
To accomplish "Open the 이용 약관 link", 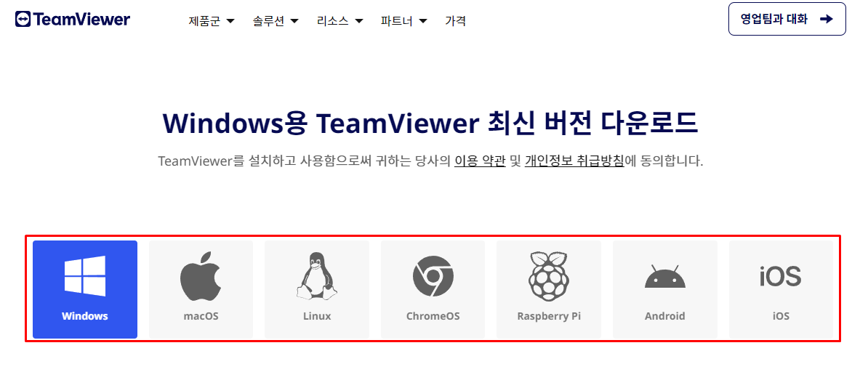I will [x=480, y=161].
